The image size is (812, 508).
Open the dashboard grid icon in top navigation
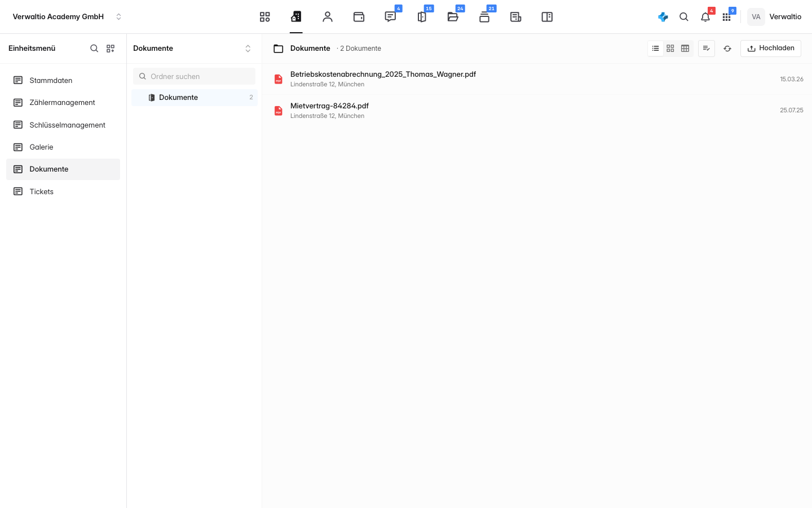[x=265, y=17]
